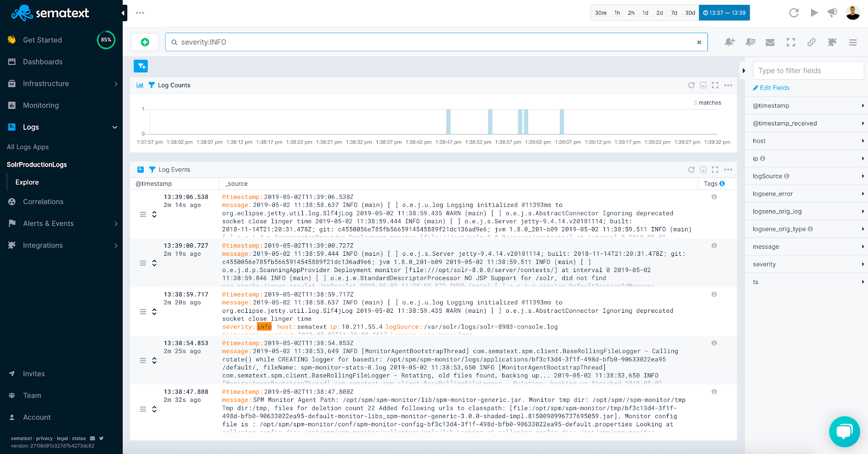Select the 7d time range
The height and width of the screenshot is (454, 868).
click(674, 13)
